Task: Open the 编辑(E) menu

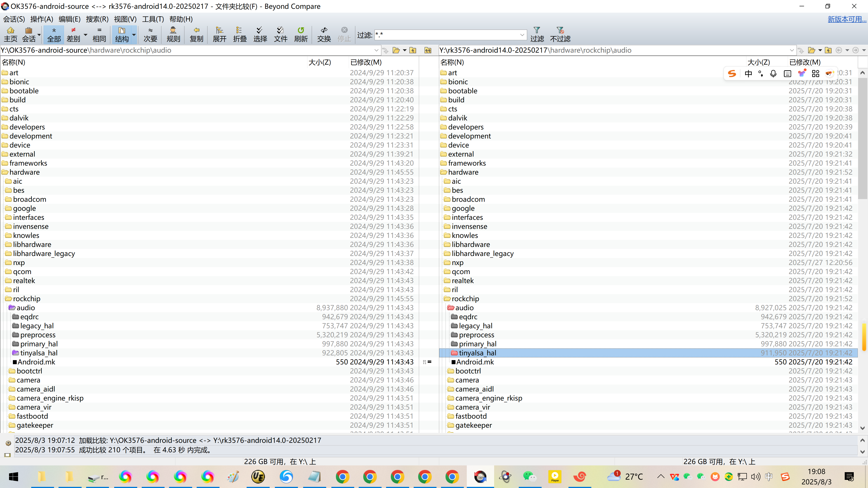Action: tap(69, 19)
